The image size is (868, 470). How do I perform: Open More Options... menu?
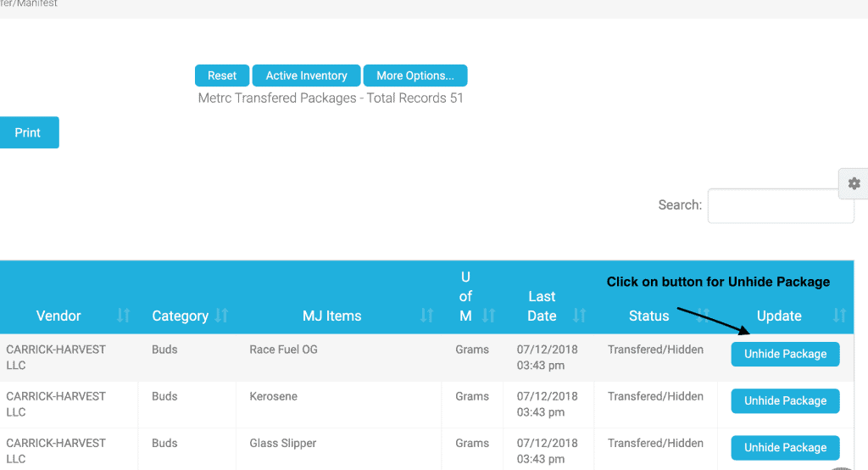pyautogui.click(x=415, y=76)
